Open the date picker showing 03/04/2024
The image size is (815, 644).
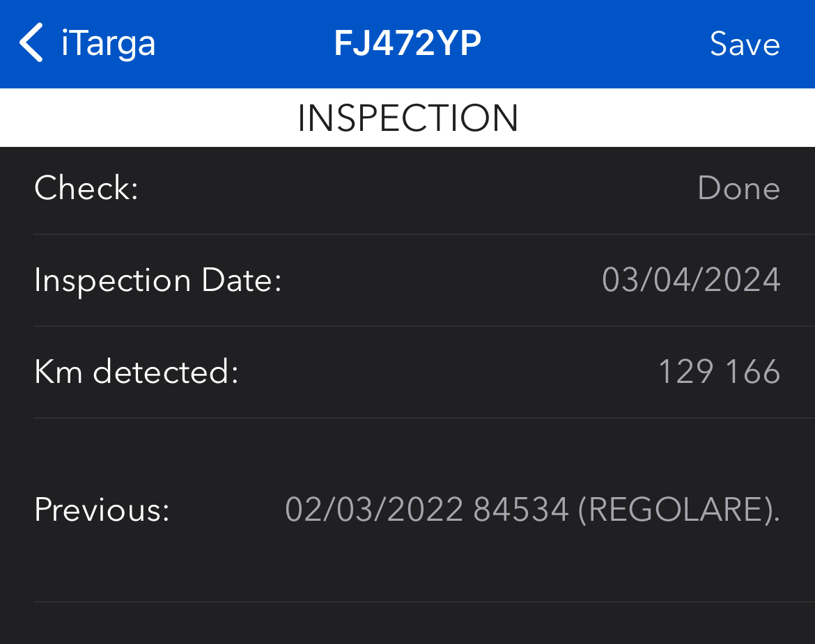691,280
